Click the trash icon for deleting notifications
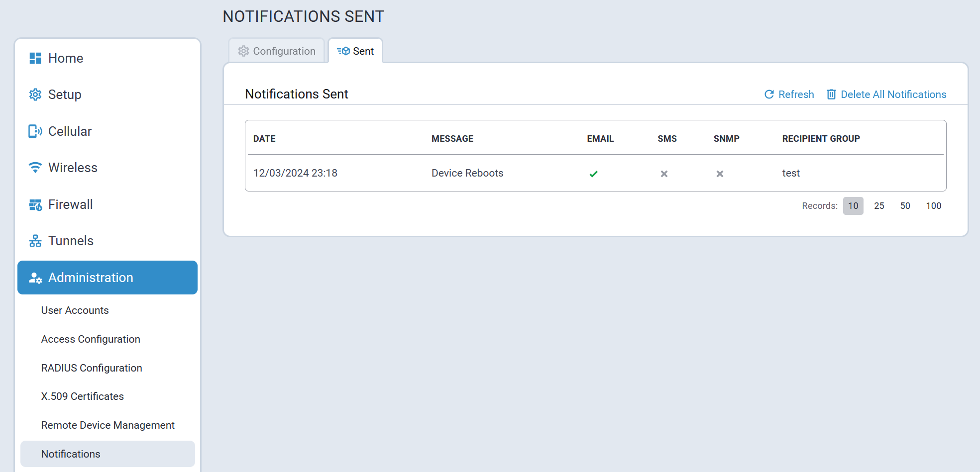This screenshot has height=472, width=980. (x=831, y=94)
